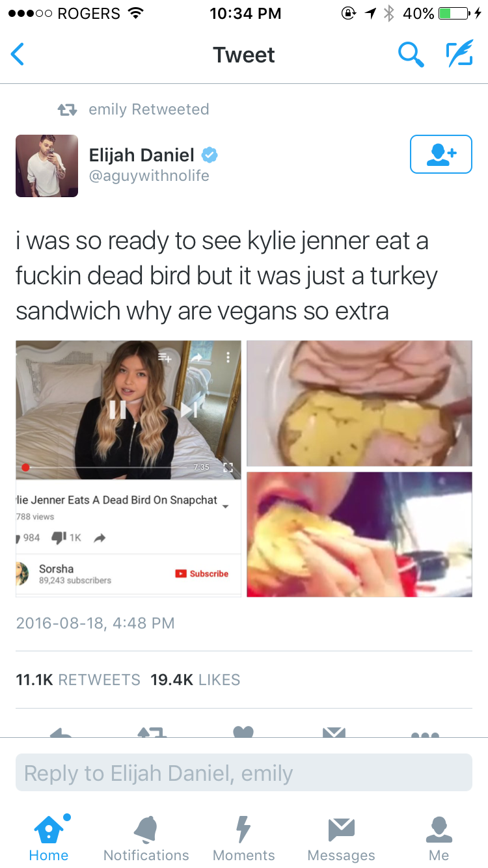View the 11.1K Retweets list
This screenshot has width=488, height=868.
[78, 680]
